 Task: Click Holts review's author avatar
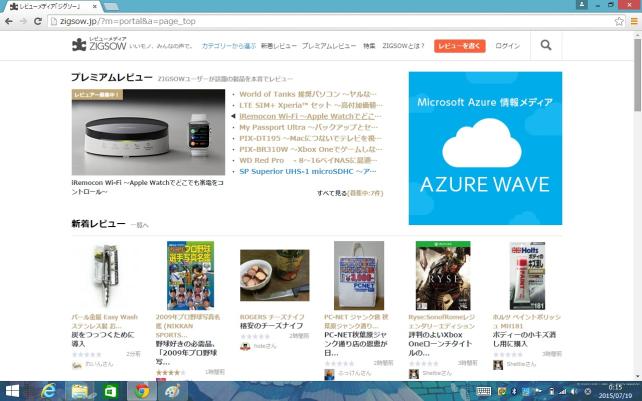tap(498, 365)
